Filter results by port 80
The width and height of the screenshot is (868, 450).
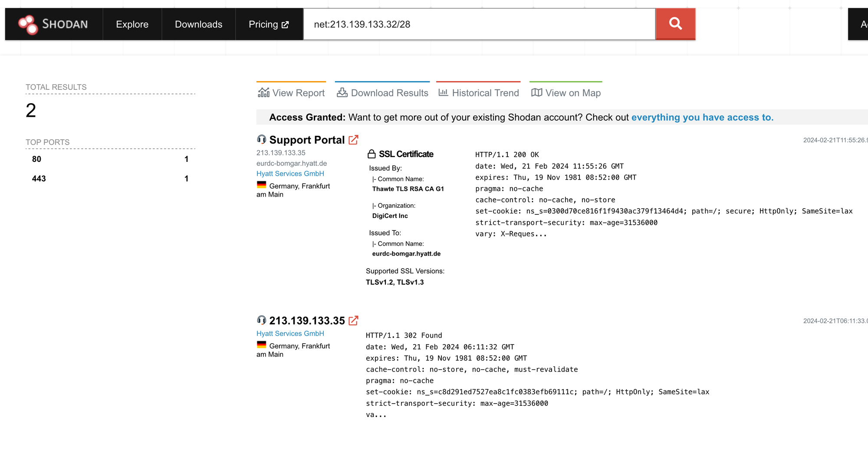[36, 159]
